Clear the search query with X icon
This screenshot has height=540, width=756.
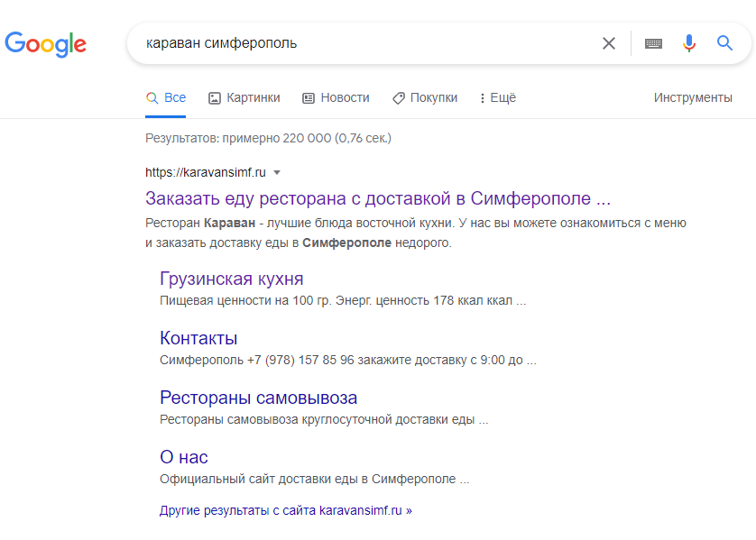click(609, 43)
